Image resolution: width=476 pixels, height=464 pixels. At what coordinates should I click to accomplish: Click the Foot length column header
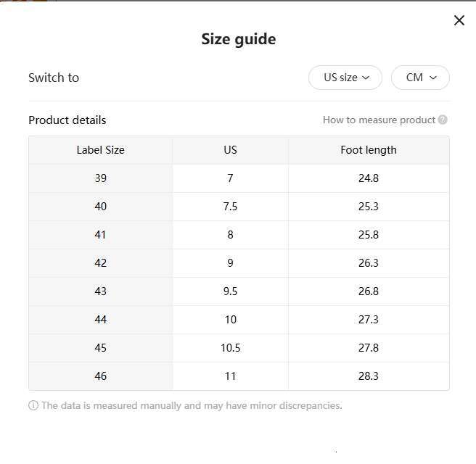click(369, 150)
